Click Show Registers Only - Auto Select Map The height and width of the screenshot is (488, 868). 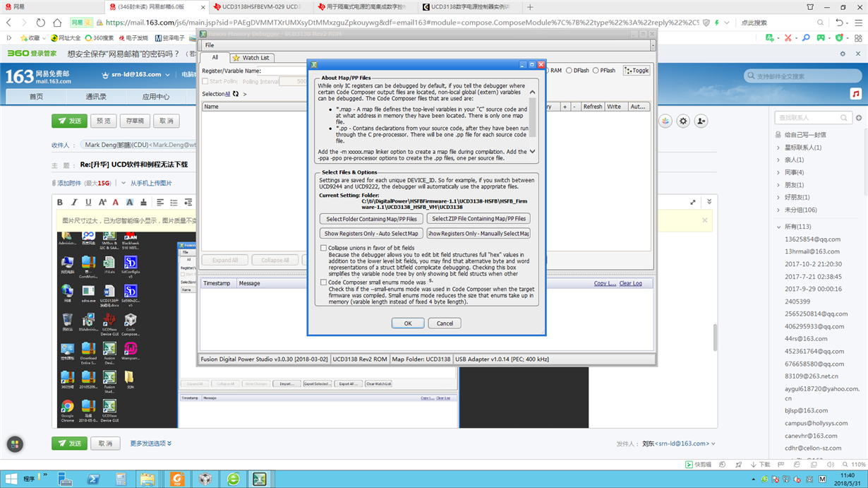click(x=371, y=234)
